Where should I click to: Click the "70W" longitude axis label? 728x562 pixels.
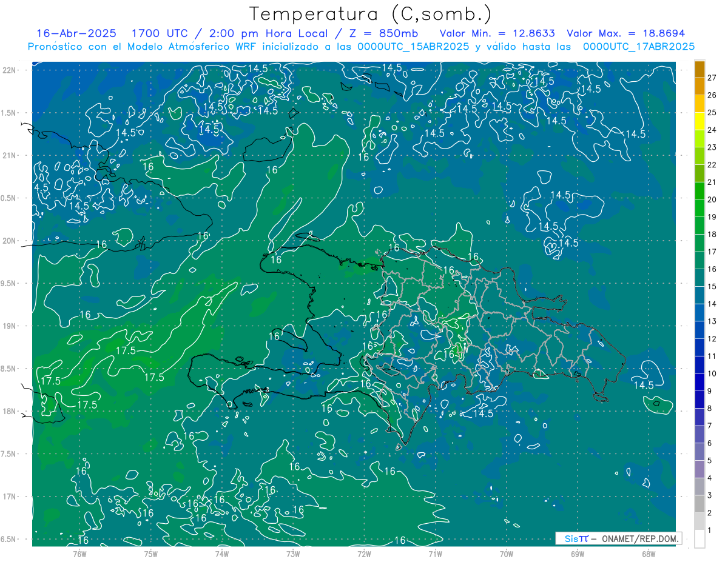507,554
